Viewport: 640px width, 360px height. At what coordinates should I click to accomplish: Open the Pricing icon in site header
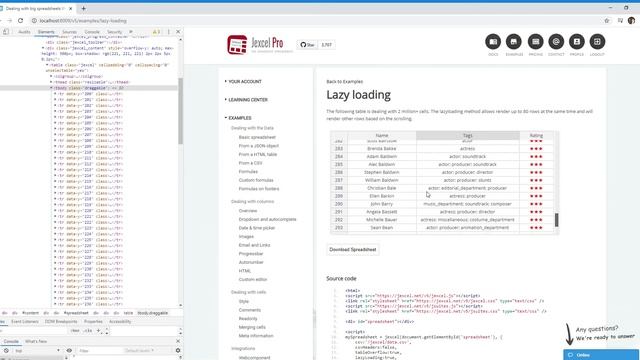(536, 42)
